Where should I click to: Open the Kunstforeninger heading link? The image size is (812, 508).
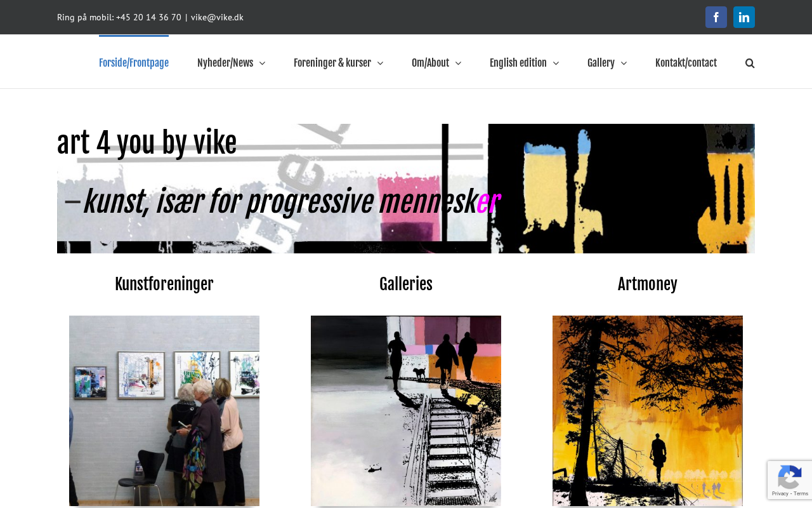(164, 284)
